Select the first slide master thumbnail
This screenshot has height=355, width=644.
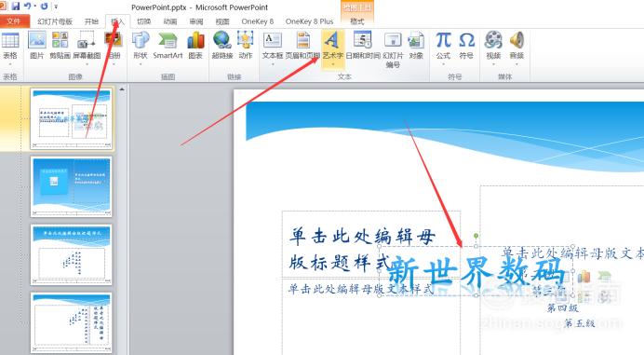coord(72,119)
